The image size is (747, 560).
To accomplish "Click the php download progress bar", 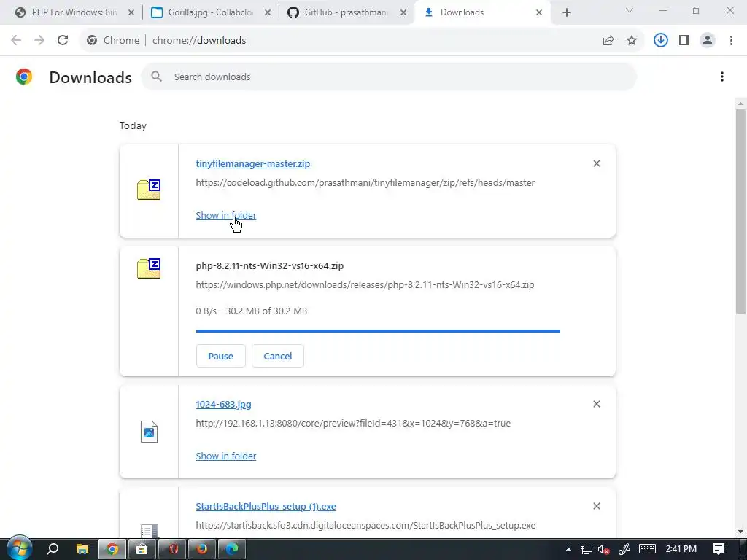I will (378, 330).
